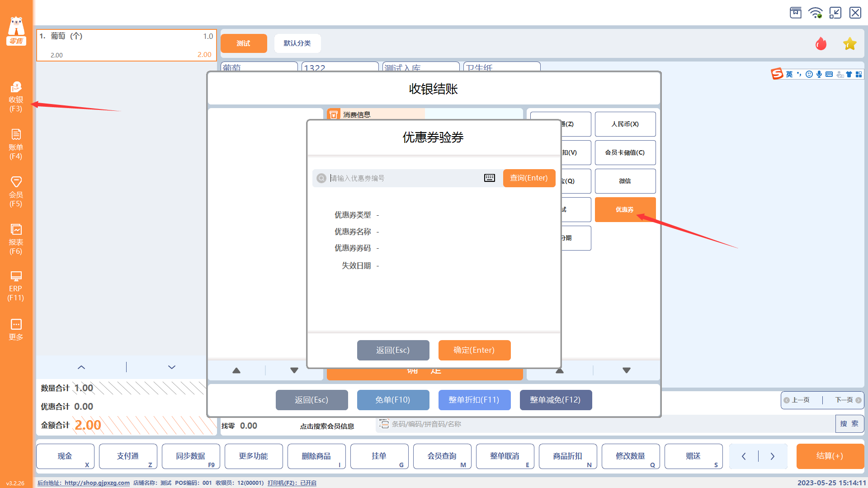
Task: Open the 会员 (F5) member sidebar item
Action: 16,192
